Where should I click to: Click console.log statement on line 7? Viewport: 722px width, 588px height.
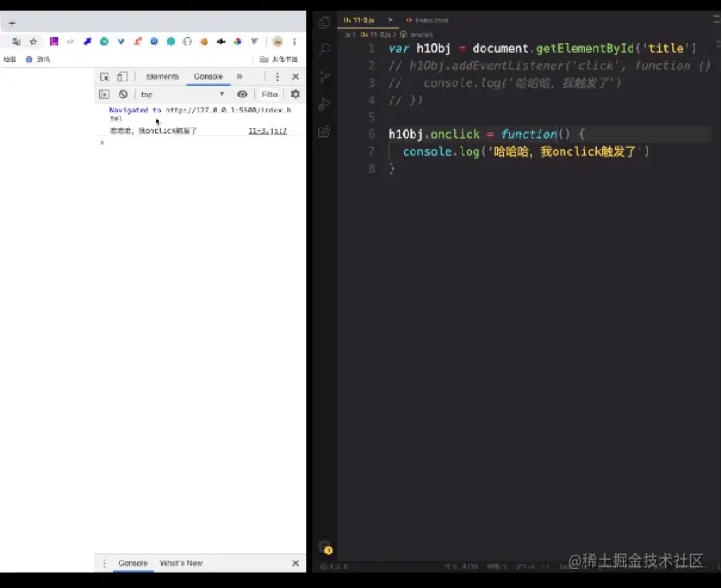click(x=525, y=151)
